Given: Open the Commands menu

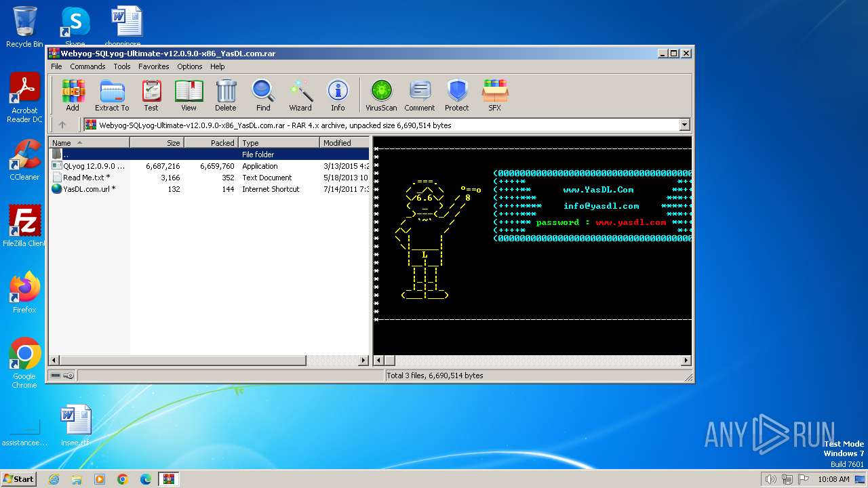Looking at the screenshot, I should click(x=87, y=66).
